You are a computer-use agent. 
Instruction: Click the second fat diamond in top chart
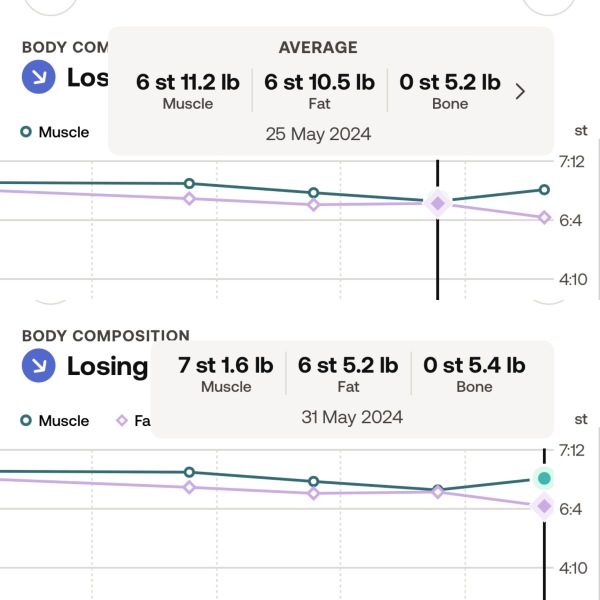tap(313, 205)
